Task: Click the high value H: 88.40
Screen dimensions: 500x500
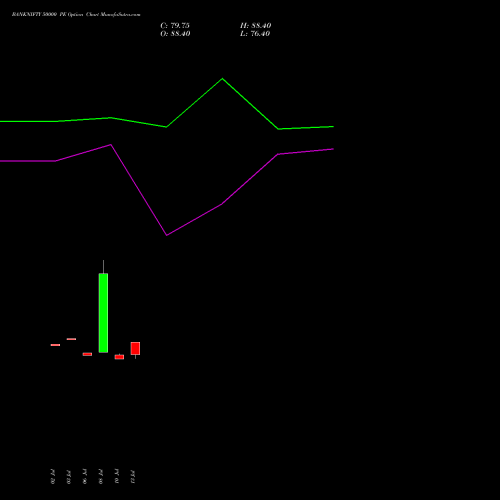Action: (256, 26)
